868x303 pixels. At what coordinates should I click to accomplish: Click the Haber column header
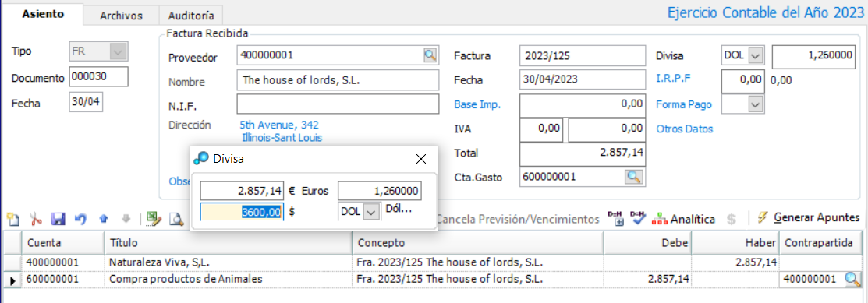735,243
